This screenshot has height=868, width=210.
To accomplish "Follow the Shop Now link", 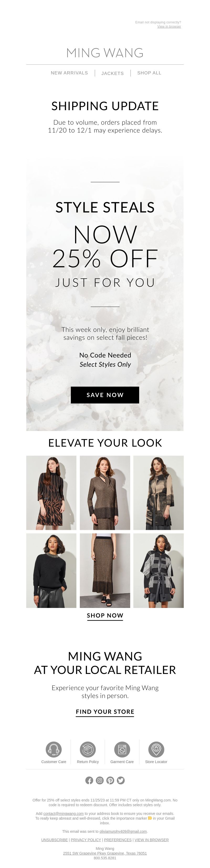I will pyautogui.click(x=105, y=616).
